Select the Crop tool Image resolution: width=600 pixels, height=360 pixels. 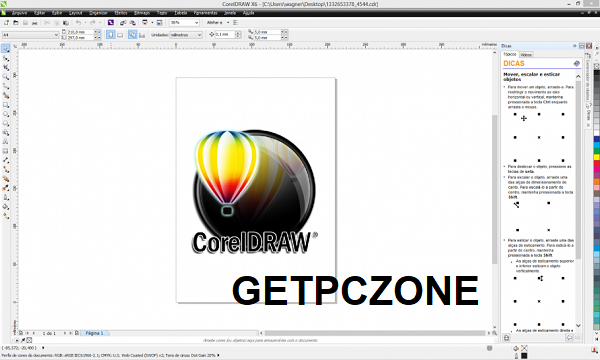[x=6, y=67]
